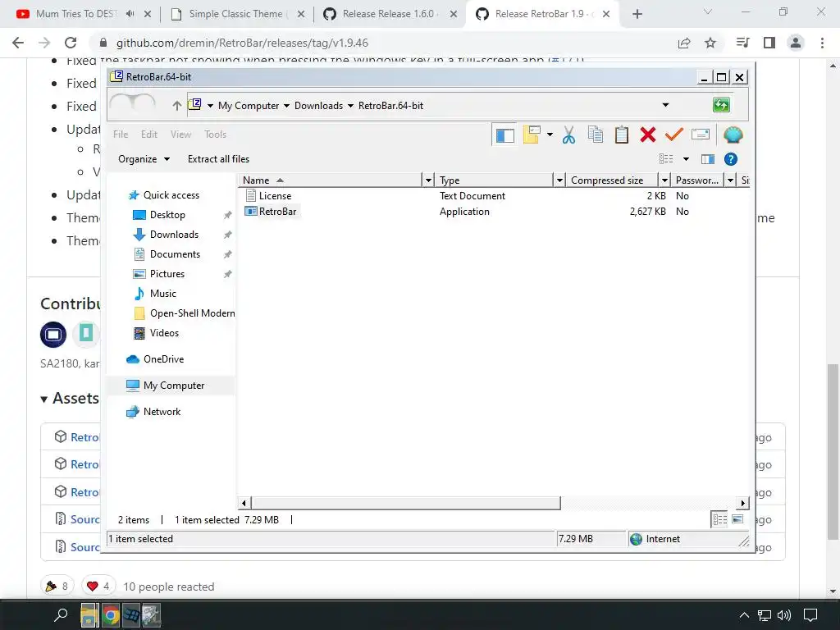Open Chrome from the taskbar
The image size is (840, 630).
(x=111, y=615)
